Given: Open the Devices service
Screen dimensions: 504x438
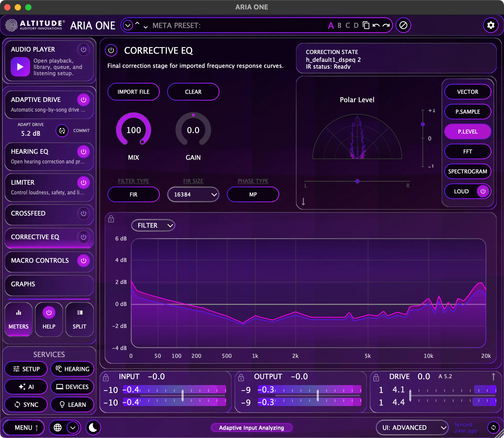Looking at the screenshot, I should 72,387.
